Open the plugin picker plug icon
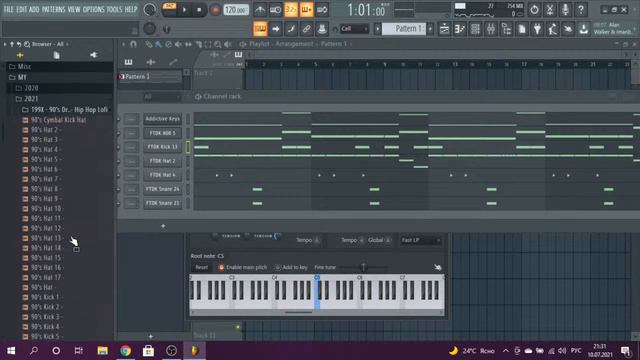 tap(537, 29)
